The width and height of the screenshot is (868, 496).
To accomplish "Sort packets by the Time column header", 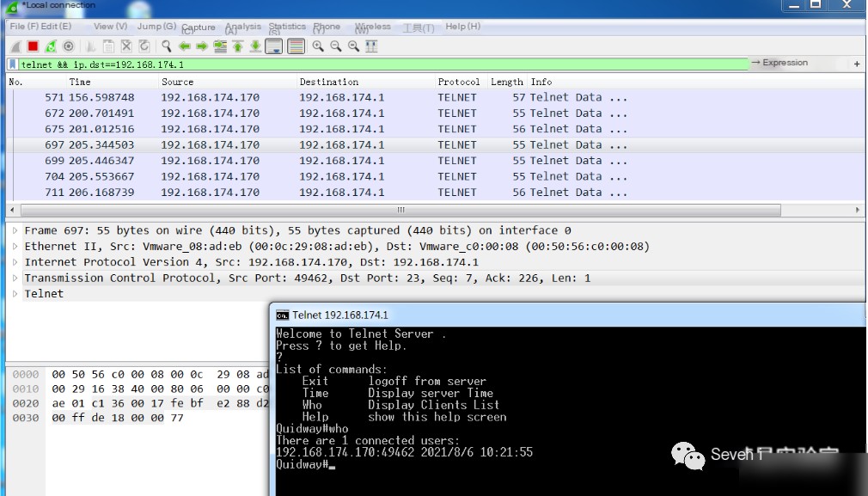I will pyautogui.click(x=112, y=82).
